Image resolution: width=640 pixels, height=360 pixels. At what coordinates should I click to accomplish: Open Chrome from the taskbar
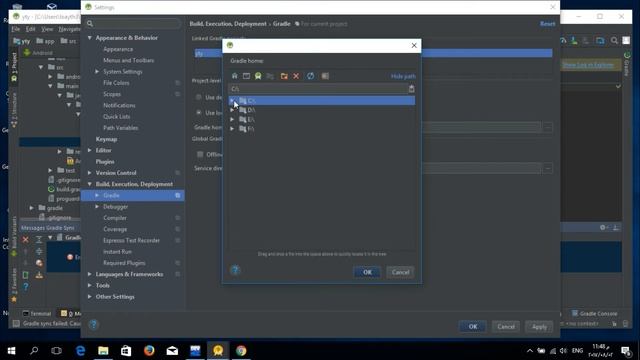tap(241, 350)
